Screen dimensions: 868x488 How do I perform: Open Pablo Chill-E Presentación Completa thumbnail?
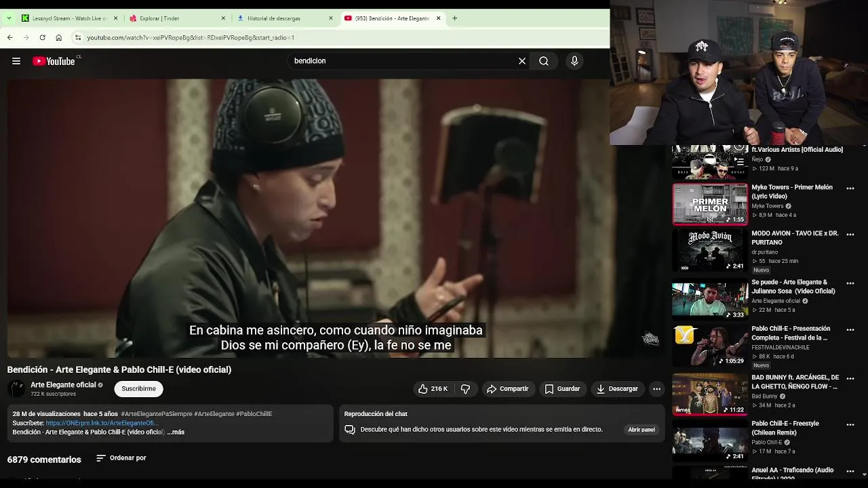coord(710,346)
